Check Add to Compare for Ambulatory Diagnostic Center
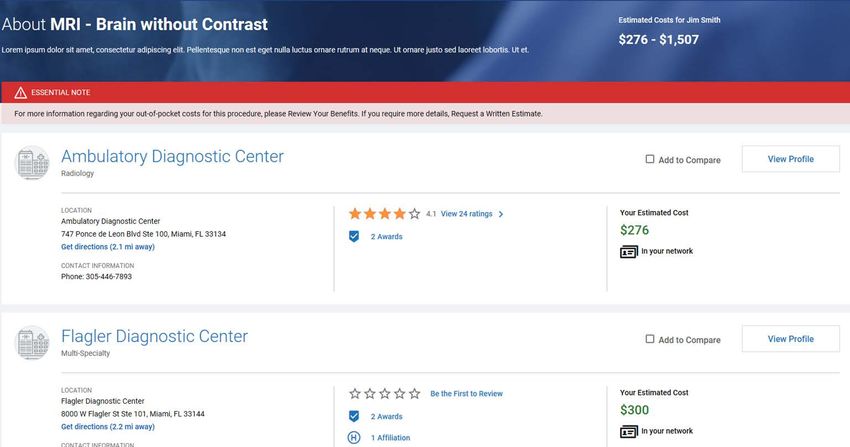Screen dimensions: 850x447 (x=649, y=159)
